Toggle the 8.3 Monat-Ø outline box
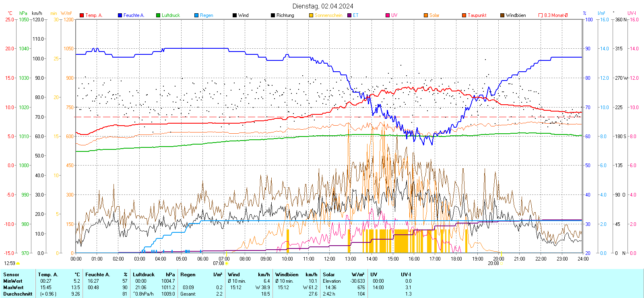The image size is (644, 298). click(x=541, y=15)
